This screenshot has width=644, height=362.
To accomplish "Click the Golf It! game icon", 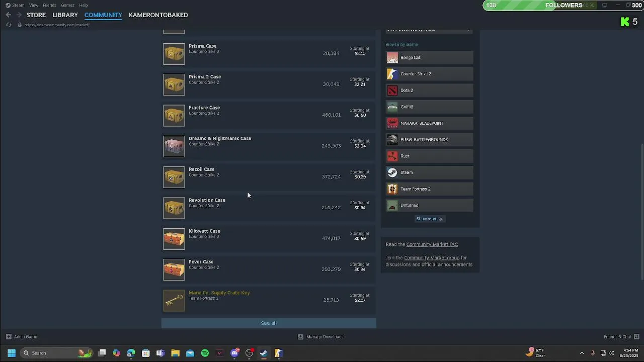I will tap(392, 107).
